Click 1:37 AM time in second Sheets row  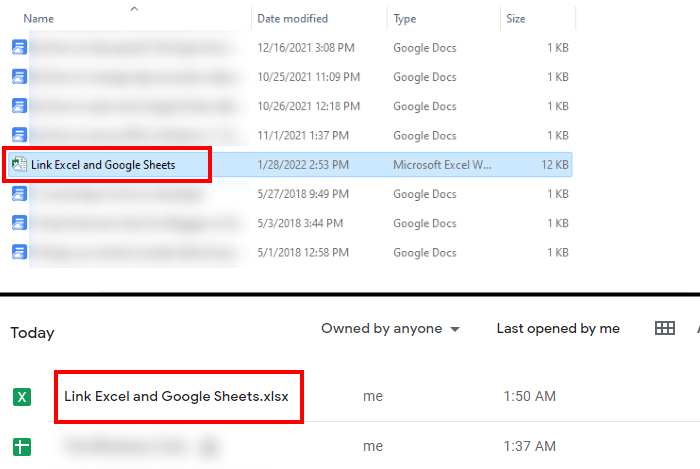pyautogui.click(x=529, y=446)
